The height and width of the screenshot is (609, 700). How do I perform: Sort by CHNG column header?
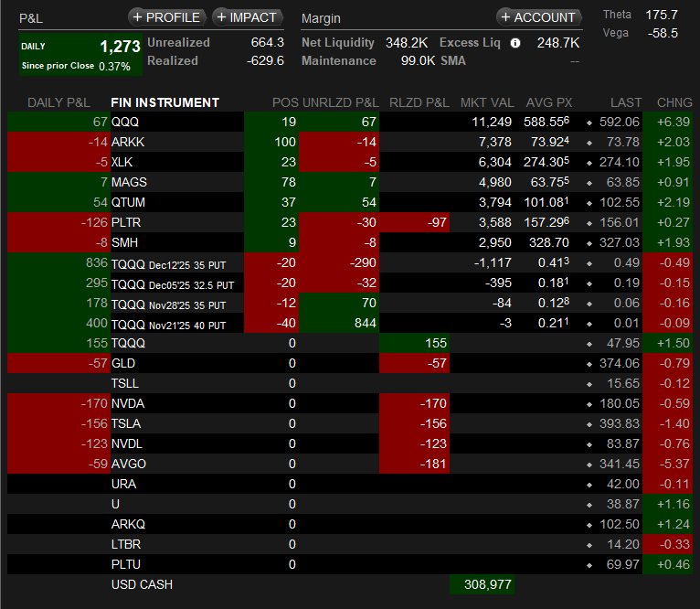point(674,102)
